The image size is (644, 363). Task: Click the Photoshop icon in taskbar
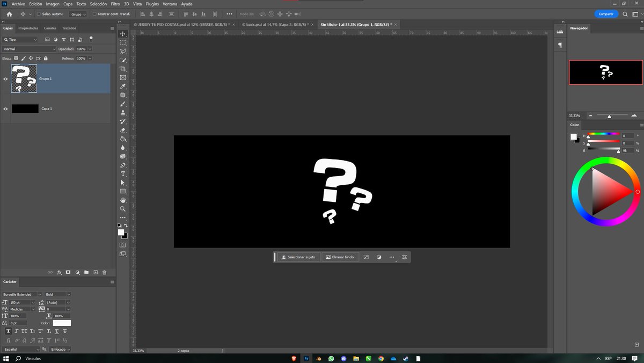(x=306, y=358)
